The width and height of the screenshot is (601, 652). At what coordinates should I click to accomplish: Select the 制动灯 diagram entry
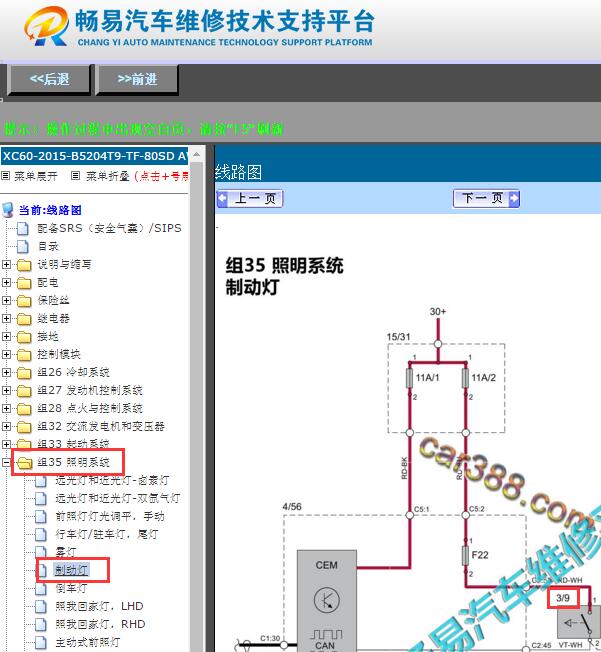click(71, 570)
